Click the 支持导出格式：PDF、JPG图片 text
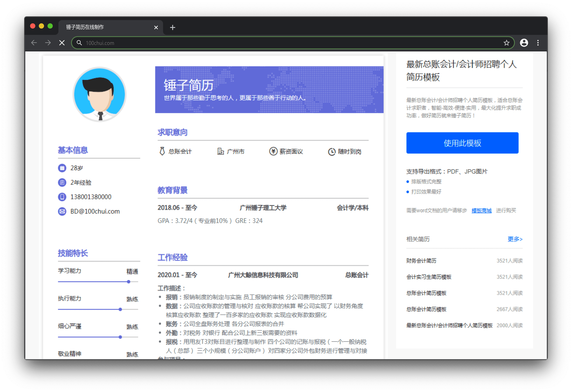 (447, 171)
